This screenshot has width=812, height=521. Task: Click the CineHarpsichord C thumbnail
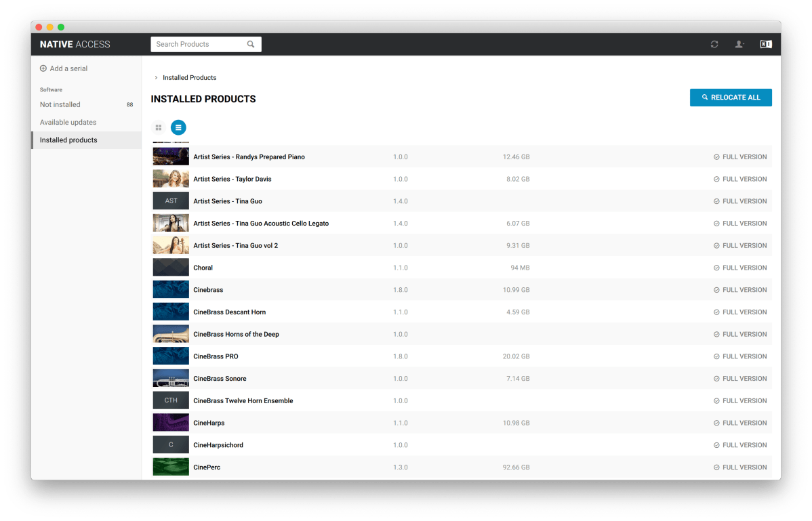tap(171, 445)
